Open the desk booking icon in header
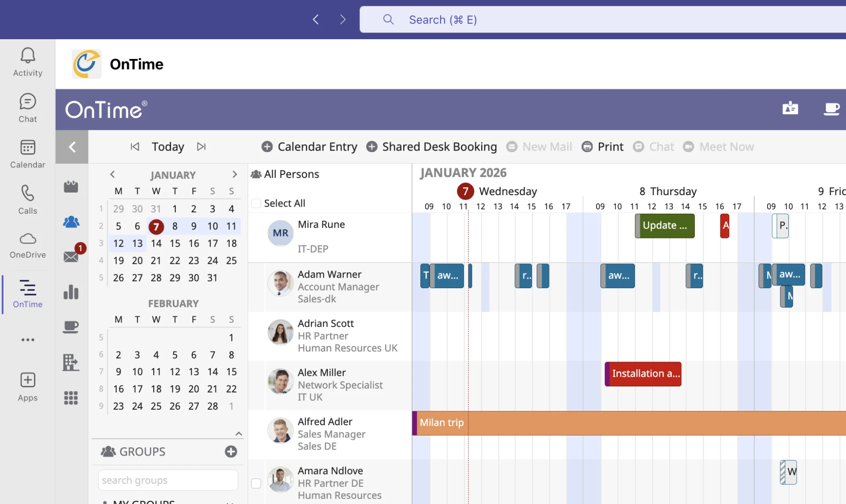846x504 pixels. pos(790,108)
